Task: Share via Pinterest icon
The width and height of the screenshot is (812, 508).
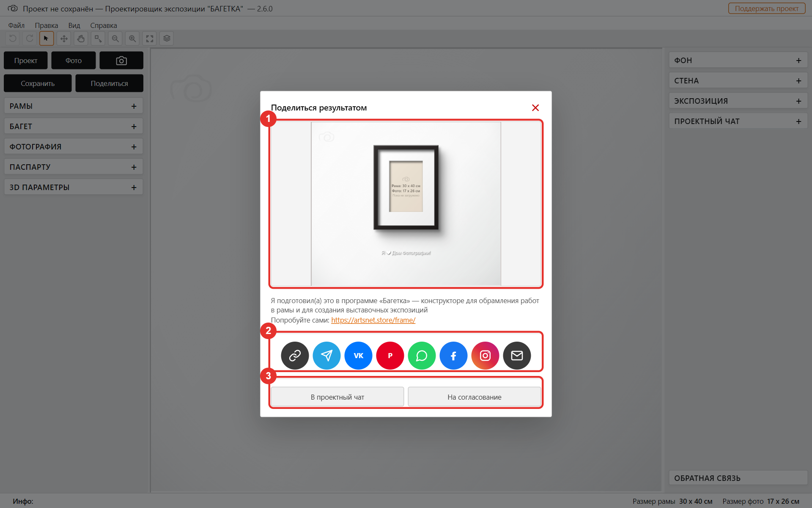Action: click(390, 356)
